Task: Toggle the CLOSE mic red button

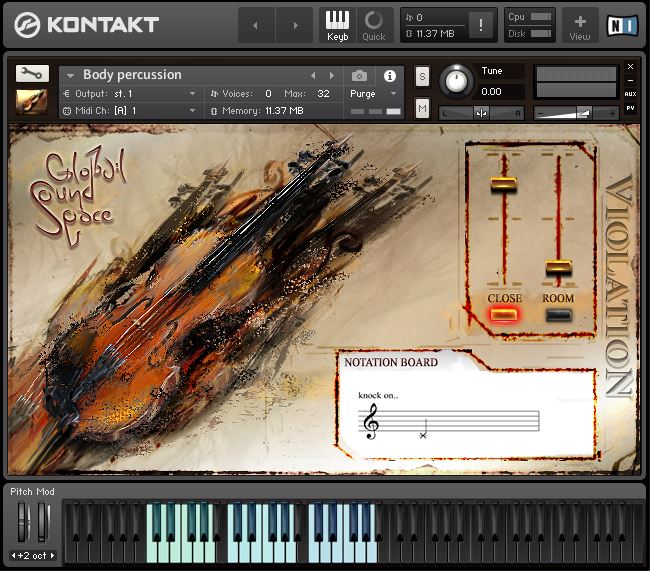Action: pyautogui.click(x=504, y=315)
